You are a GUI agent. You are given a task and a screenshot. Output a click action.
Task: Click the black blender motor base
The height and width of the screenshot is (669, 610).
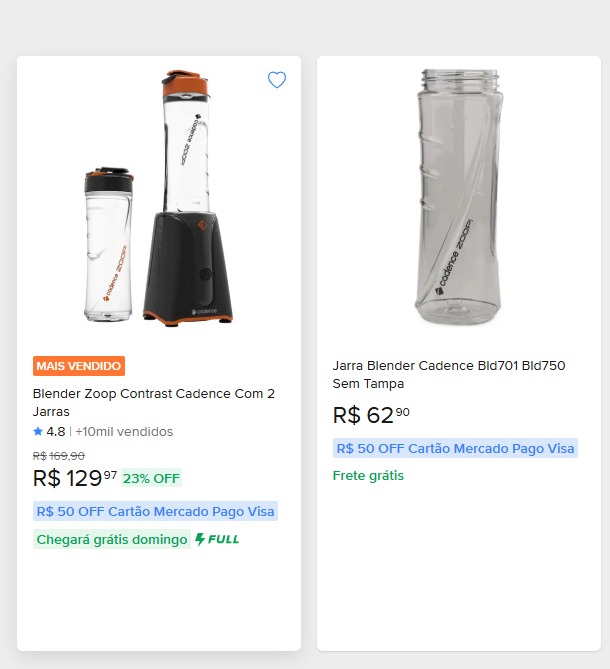coord(187,265)
